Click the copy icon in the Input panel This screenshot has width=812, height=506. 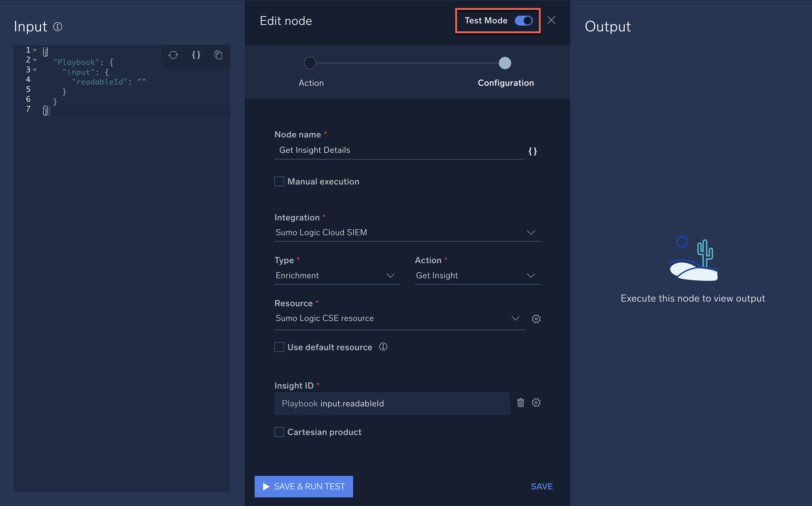[x=218, y=55]
